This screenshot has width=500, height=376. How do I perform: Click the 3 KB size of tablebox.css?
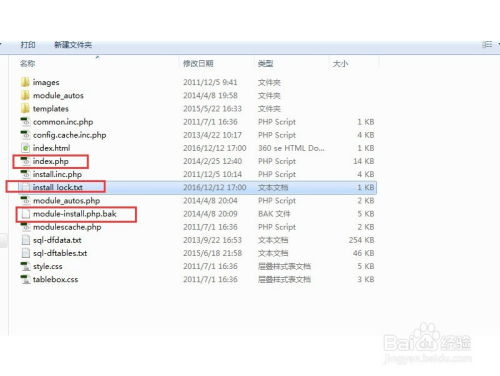click(x=366, y=279)
